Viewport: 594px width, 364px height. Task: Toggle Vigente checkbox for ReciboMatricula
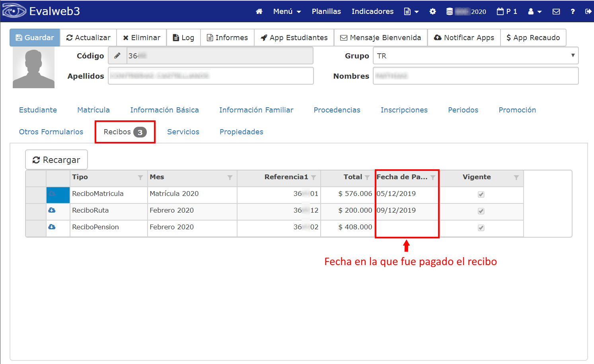coord(481,194)
